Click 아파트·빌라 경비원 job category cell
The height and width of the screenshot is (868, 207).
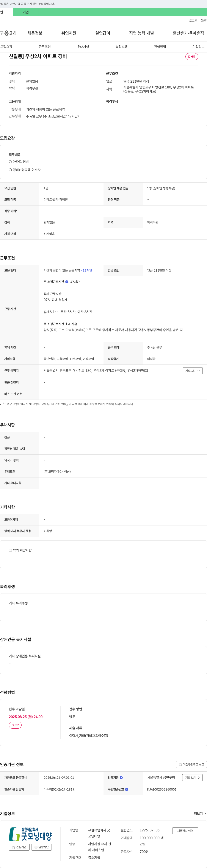pyautogui.click(x=56, y=200)
